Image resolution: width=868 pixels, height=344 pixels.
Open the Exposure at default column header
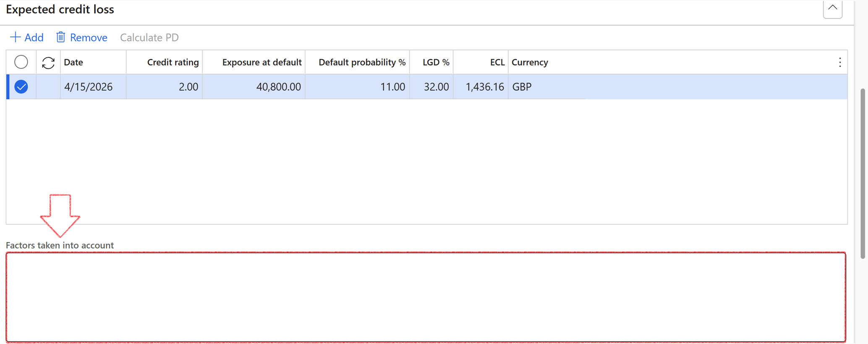point(261,62)
